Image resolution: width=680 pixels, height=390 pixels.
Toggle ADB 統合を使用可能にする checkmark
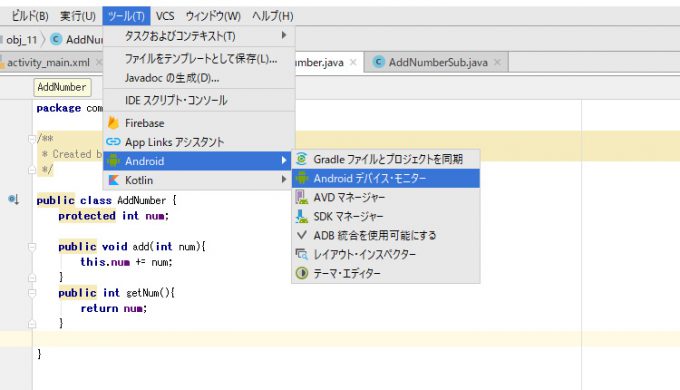click(x=301, y=235)
